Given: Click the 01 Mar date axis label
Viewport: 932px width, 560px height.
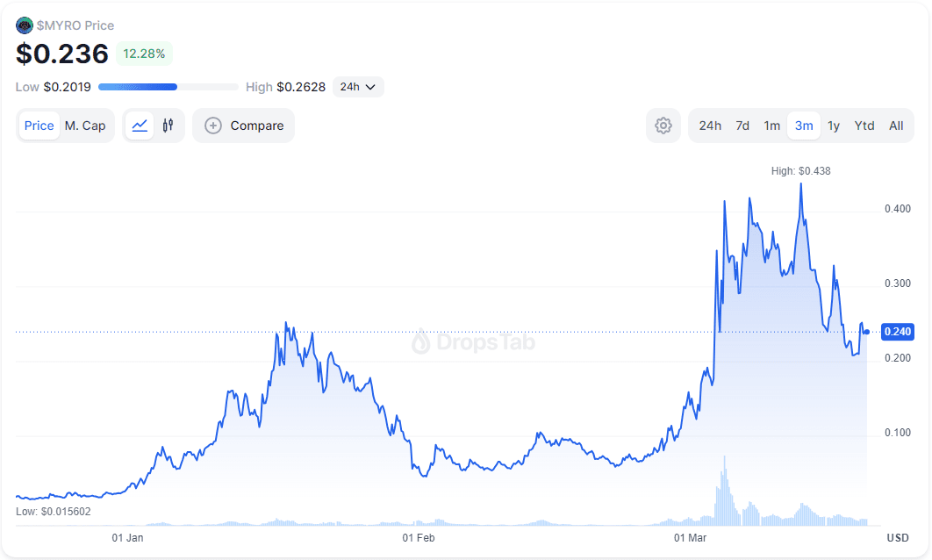Looking at the screenshot, I should [x=690, y=538].
